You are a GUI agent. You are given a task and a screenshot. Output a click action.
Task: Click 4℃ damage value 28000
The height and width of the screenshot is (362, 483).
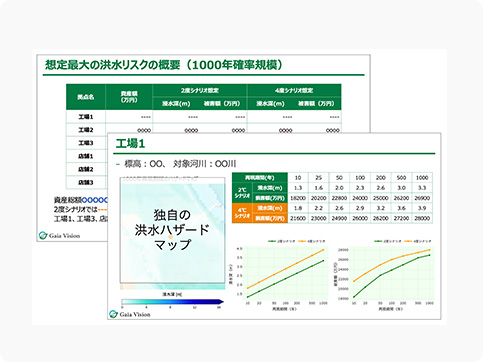coord(422,218)
